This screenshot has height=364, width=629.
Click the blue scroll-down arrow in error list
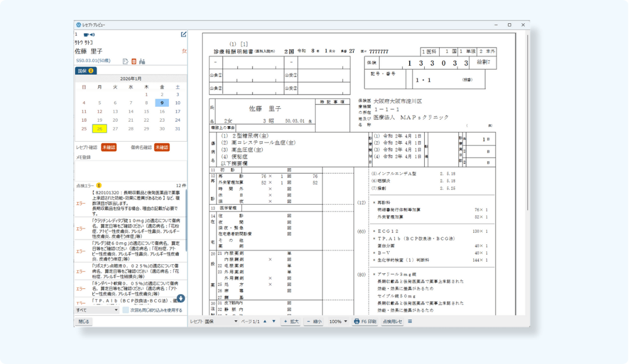[181, 299]
